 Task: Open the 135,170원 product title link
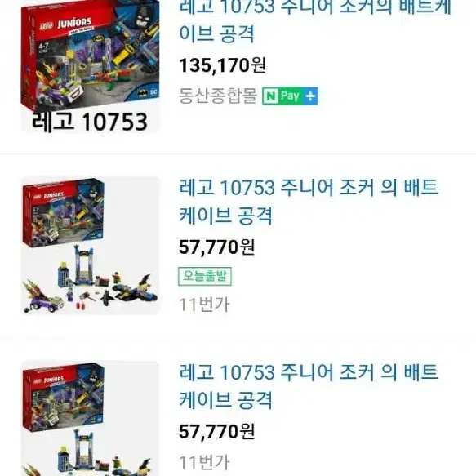(315, 20)
